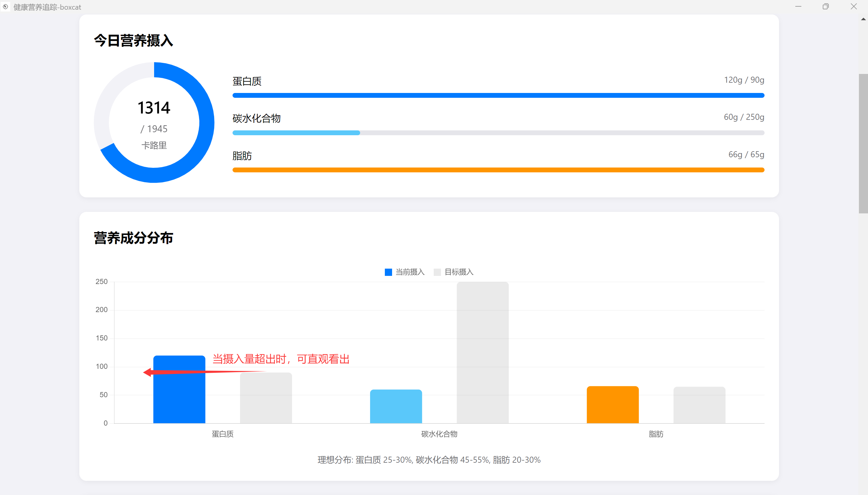
Task: Click the gray 蛋白质 target bar
Action: (266, 398)
